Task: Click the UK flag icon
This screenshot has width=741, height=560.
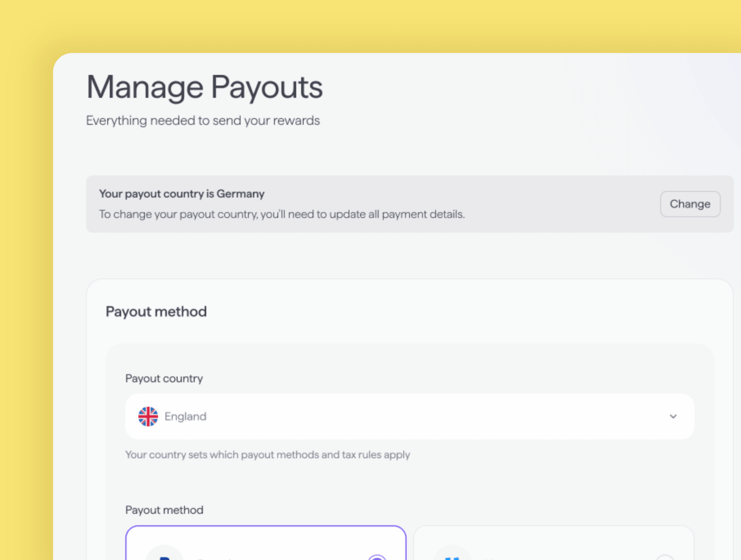Action: [x=148, y=417]
